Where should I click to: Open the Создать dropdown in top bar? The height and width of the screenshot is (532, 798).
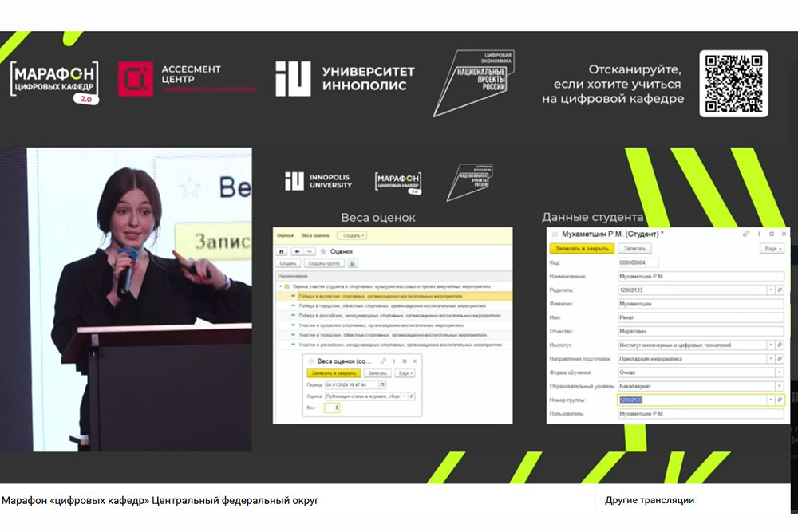point(352,235)
